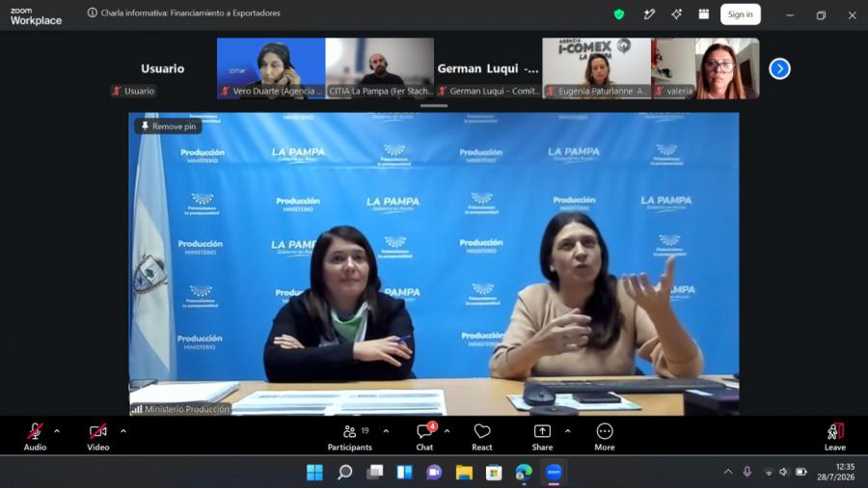Expand video options arrow next to Video
The height and width of the screenshot is (489, 868).
click(122, 431)
